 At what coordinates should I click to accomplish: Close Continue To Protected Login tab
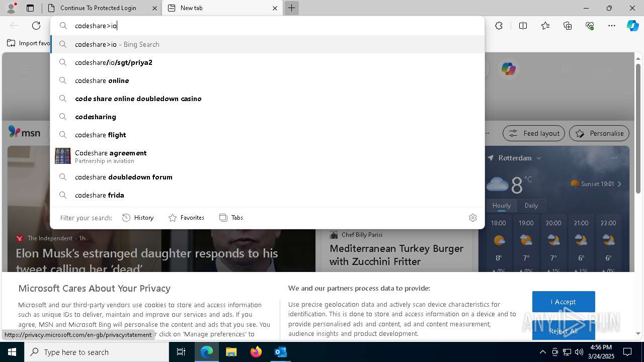click(154, 8)
